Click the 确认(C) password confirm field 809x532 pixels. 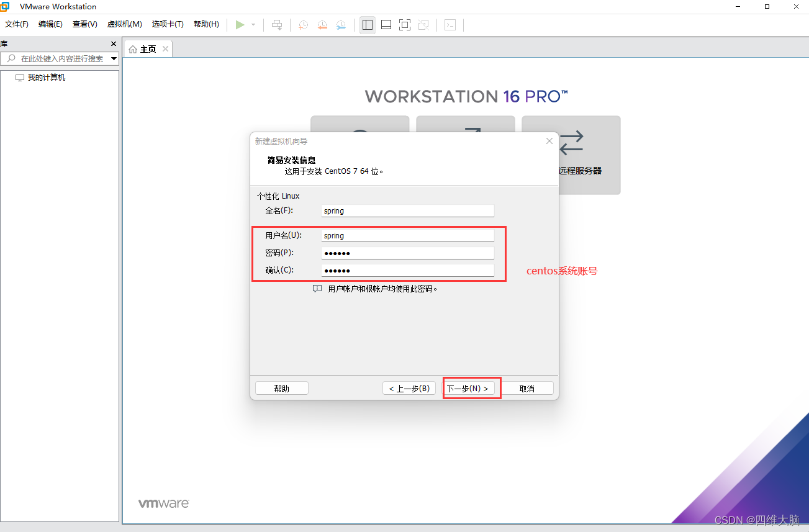point(408,271)
